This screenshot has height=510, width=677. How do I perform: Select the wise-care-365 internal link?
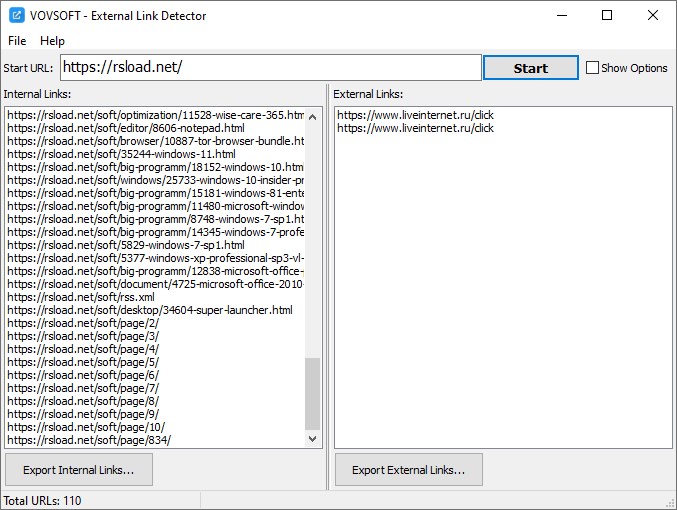pyautogui.click(x=155, y=115)
